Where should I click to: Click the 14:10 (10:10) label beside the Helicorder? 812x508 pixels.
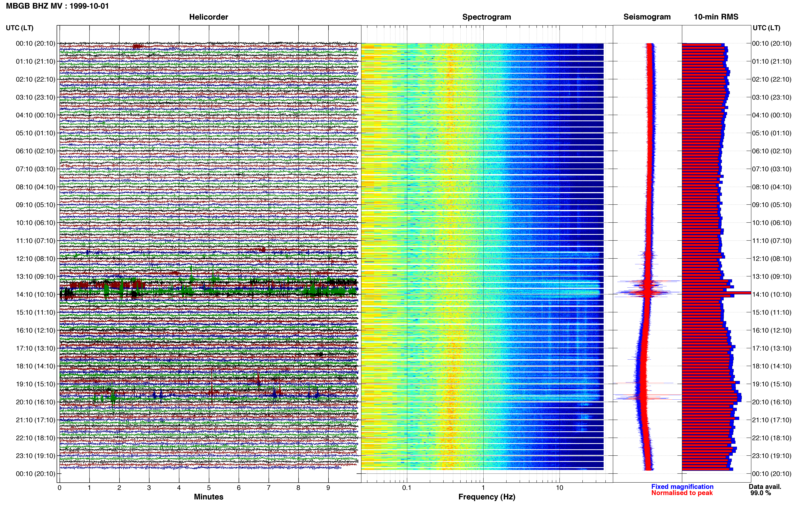36,295
